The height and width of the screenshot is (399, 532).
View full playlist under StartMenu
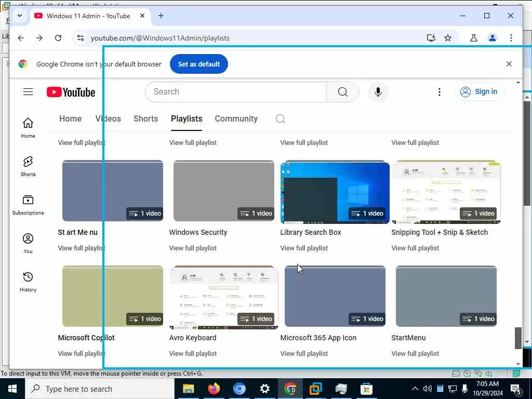point(415,353)
